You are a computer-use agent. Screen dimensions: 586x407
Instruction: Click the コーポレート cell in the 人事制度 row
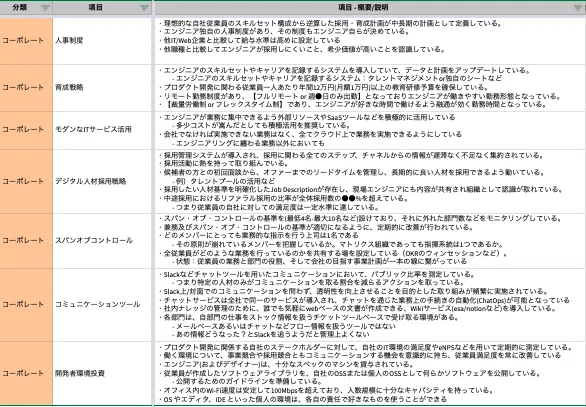[x=26, y=40]
